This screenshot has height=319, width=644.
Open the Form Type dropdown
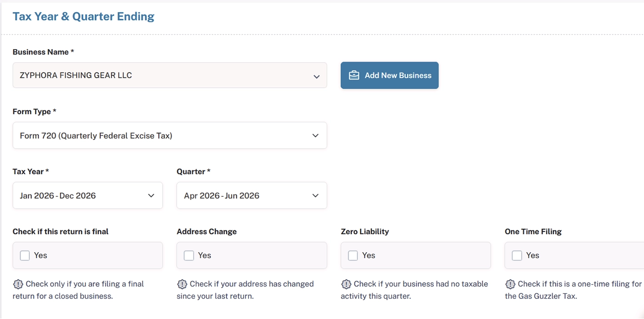170,135
